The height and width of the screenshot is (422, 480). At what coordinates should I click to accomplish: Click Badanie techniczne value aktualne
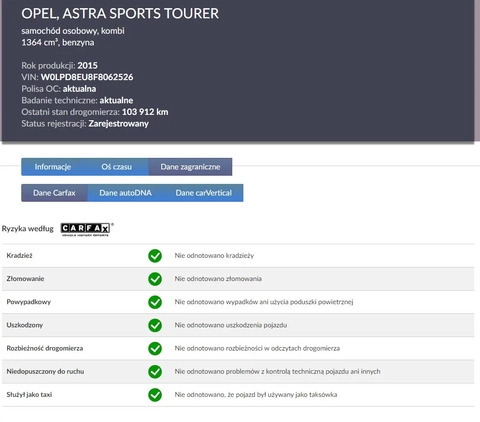click(116, 100)
